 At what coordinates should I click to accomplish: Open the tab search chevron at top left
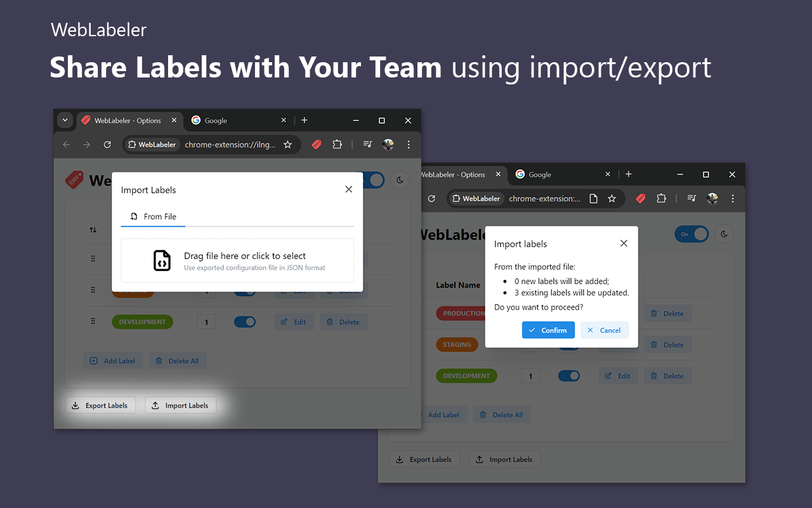[x=65, y=120]
